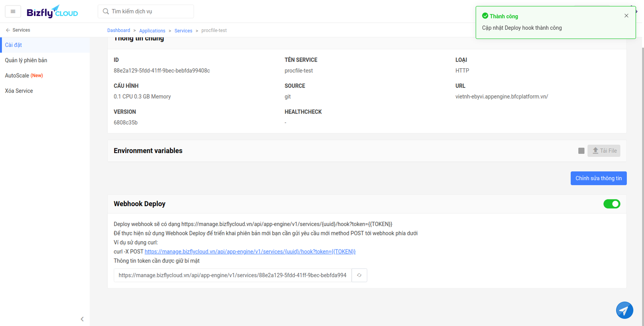Viewport: 644px width, 326px height.
Task: Click the curl example webhook URL link
Action: (x=250, y=251)
